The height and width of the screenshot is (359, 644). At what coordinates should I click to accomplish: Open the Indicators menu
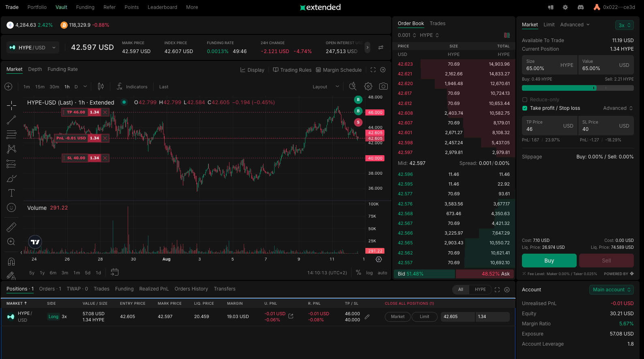[132, 87]
